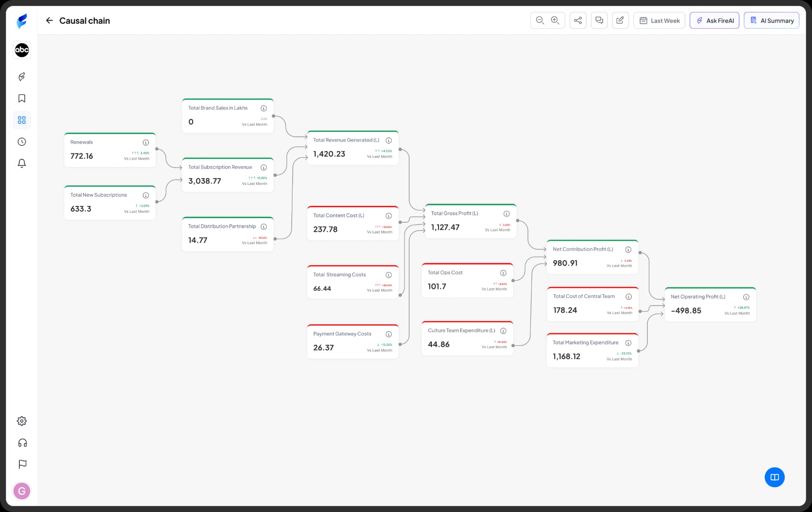This screenshot has width=812, height=512.
Task: Open FireAI feather icon in sidebar
Action: [x=22, y=77]
